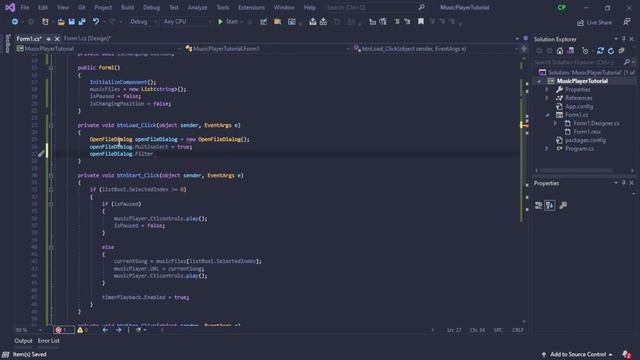640x360 pixels.
Task: Open the Error List tab
Action: point(49,341)
